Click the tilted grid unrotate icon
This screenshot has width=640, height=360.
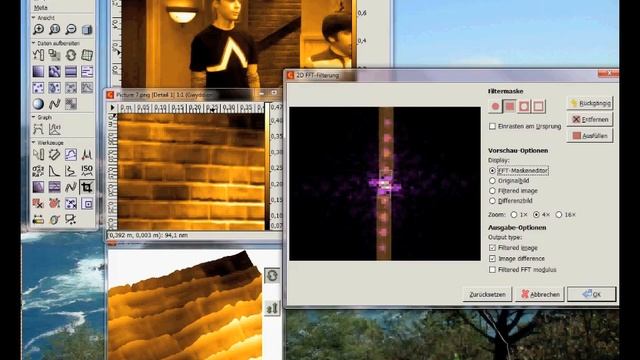(87, 55)
